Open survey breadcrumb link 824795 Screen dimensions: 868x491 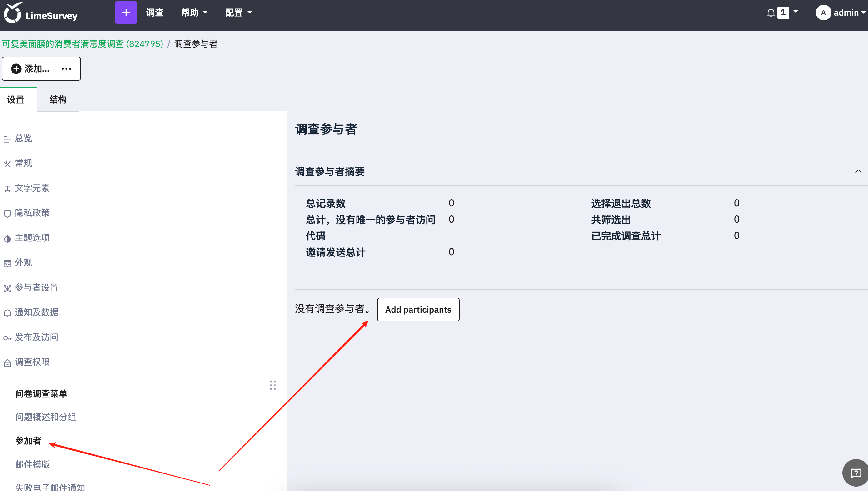tap(82, 44)
